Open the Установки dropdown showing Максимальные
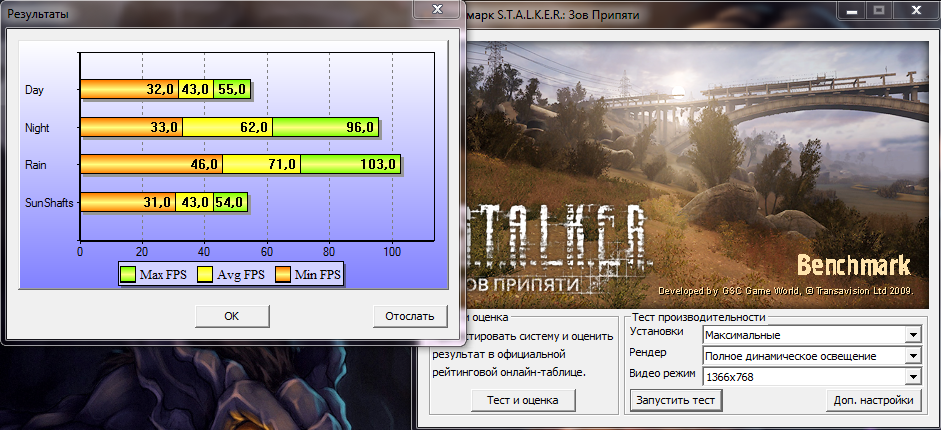 click(811, 335)
